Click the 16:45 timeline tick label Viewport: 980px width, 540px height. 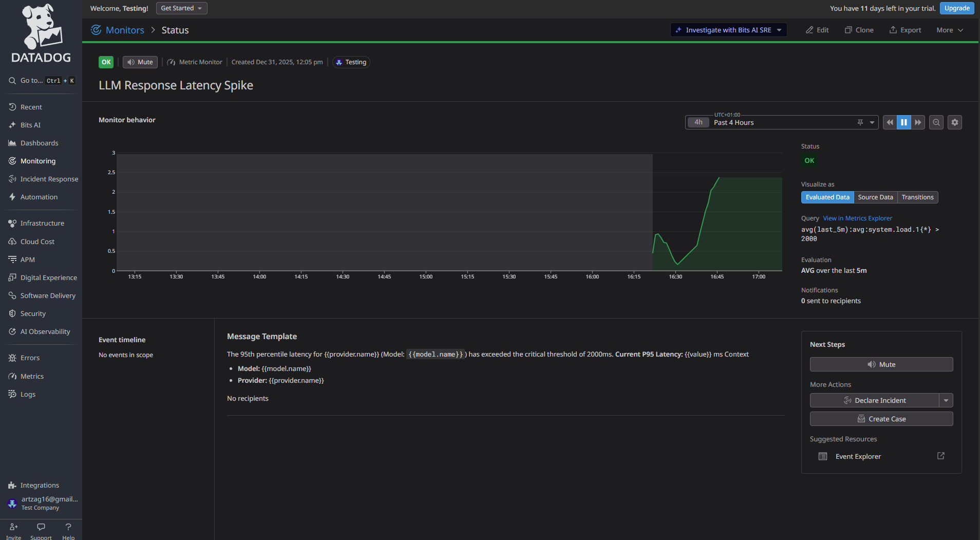717,276
